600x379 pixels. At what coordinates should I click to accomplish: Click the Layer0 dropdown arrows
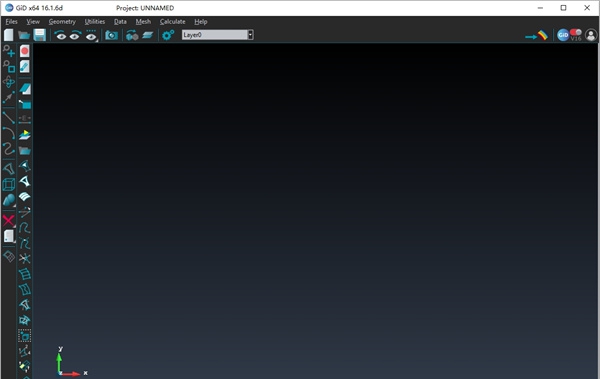[x=250, y=35]
